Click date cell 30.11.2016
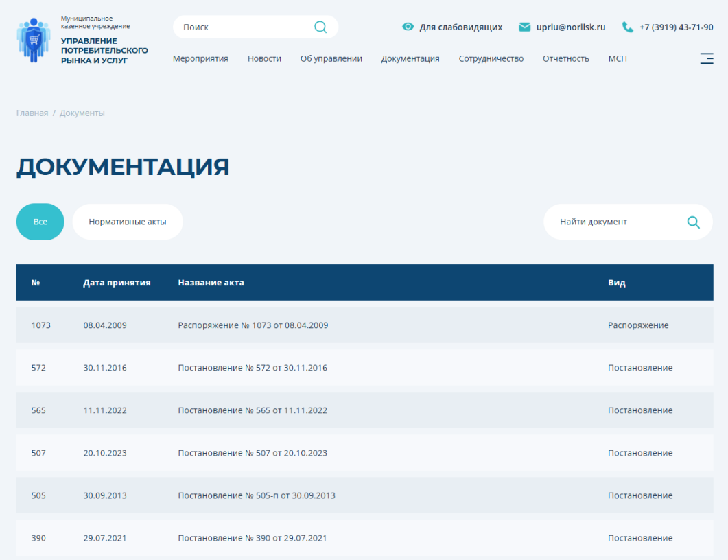The height and width of the screenshot is (560, 728). [x=105, y=368]
